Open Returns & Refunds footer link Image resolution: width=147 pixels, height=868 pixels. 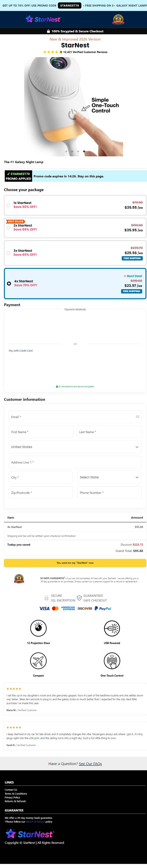15,801
